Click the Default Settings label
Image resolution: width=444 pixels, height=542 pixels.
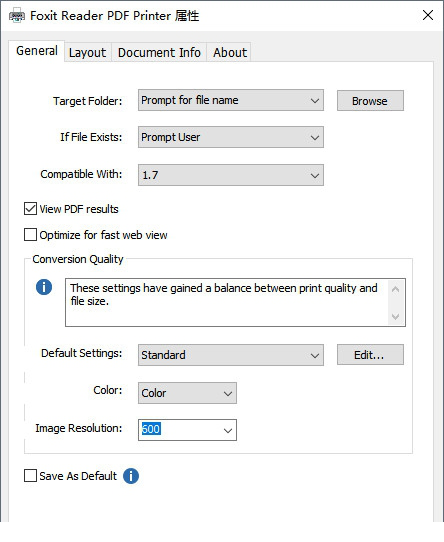82,353
